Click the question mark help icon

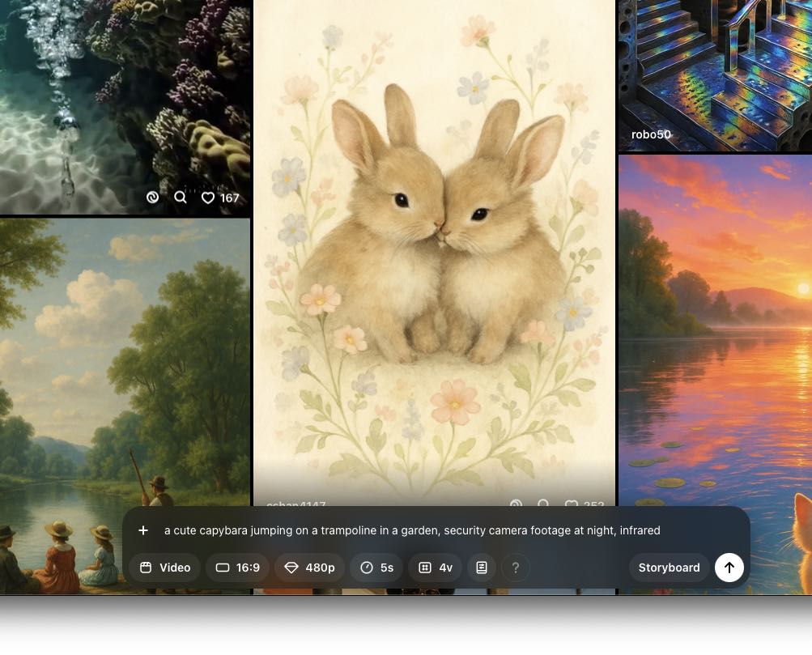pyautogui.click(x=516, y=568)
